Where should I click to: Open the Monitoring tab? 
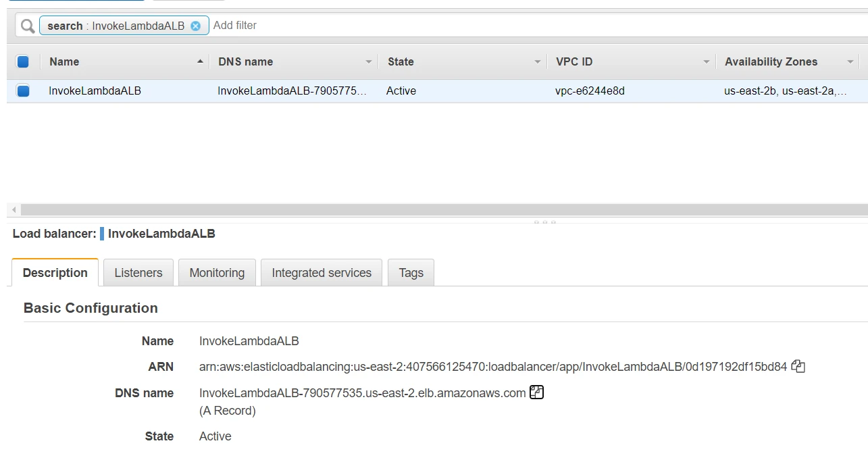tap(217, 273)
